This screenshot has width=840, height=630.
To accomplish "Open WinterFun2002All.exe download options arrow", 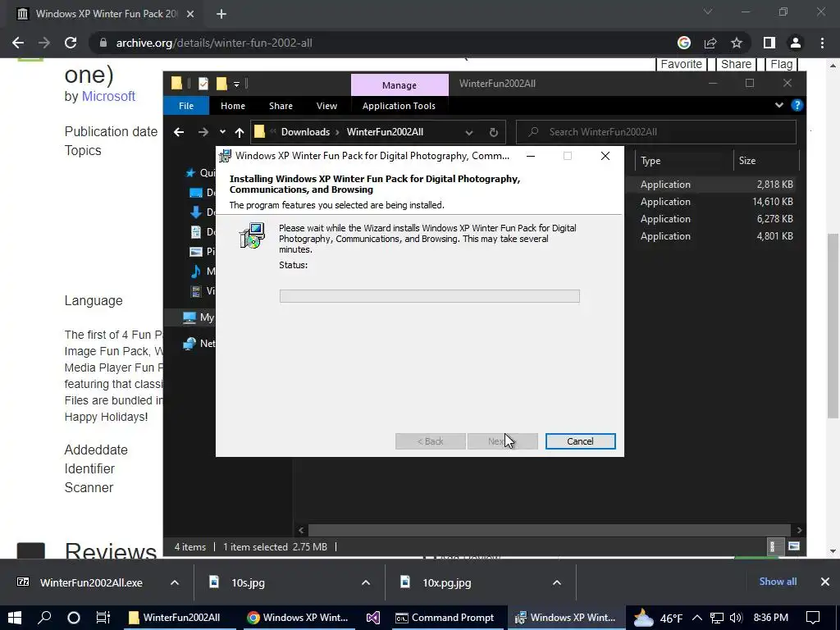I will click(175, 583).
